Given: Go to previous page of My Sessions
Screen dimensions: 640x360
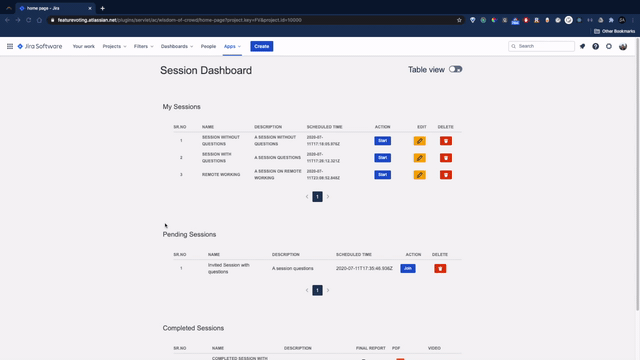Looking at the screenshot, I should pyautogui.click(x=307, y=197).
